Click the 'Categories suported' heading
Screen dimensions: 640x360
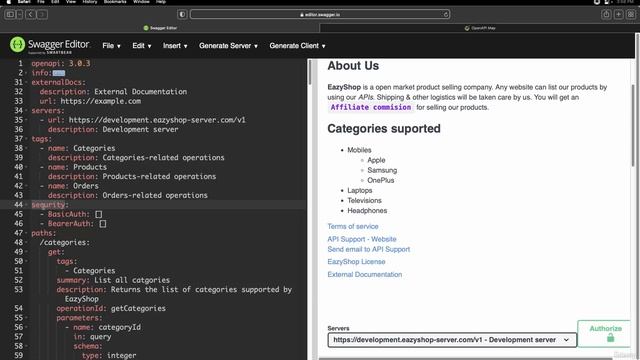point(384,129)
